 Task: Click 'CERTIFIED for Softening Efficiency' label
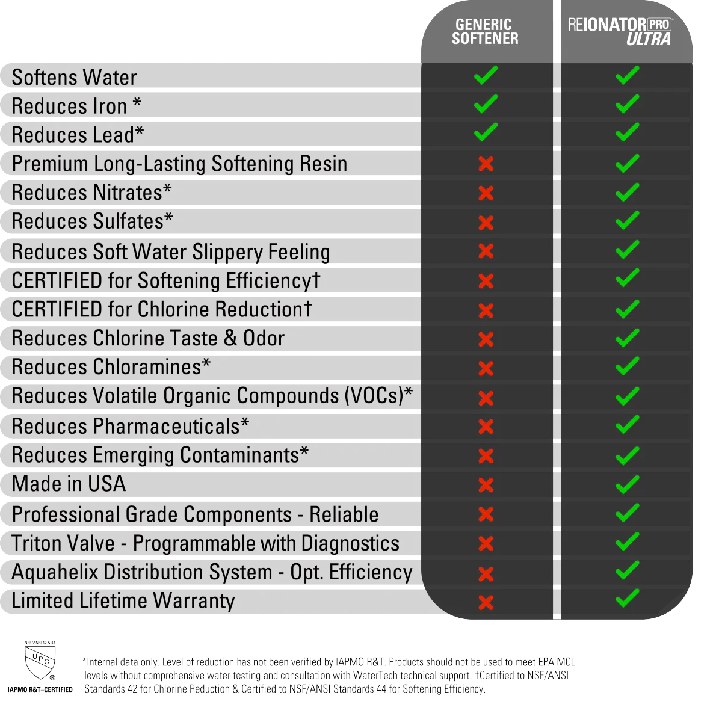coord(166,281)
